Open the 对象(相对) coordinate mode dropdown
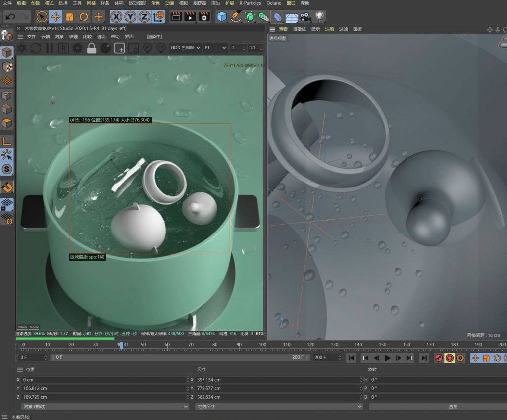The height and width of the screenshot is (420, 507). click(104, 406)
